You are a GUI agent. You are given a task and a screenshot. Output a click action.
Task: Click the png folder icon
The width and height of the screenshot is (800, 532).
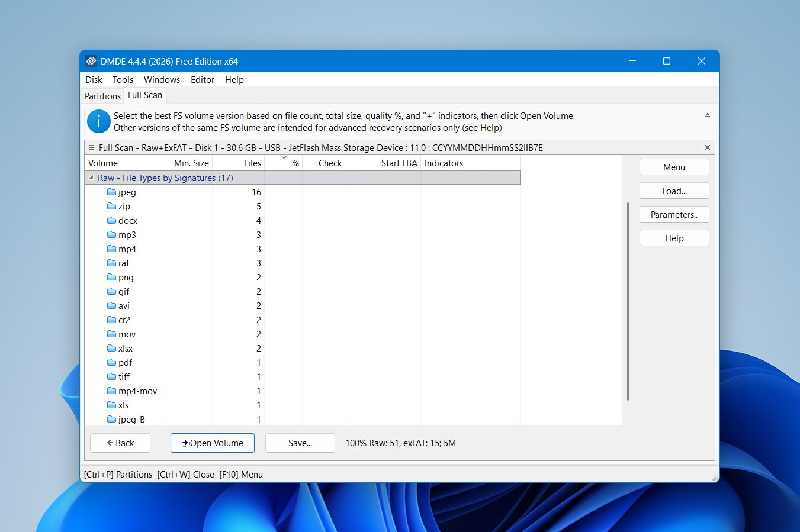click(x=111, y=277)
